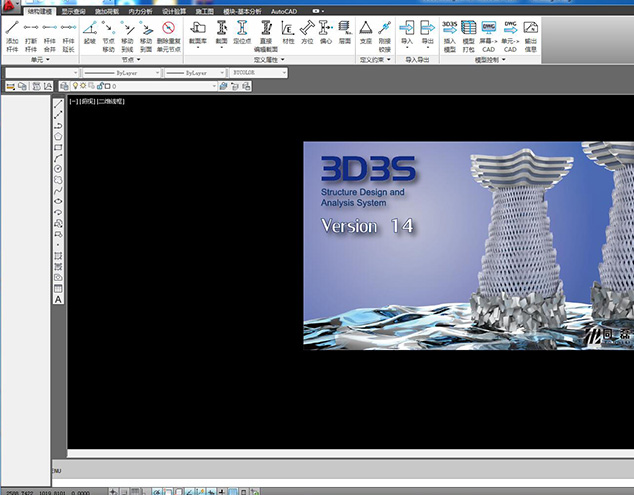Open the 导出 export dropdown button

tap(427, 35)
